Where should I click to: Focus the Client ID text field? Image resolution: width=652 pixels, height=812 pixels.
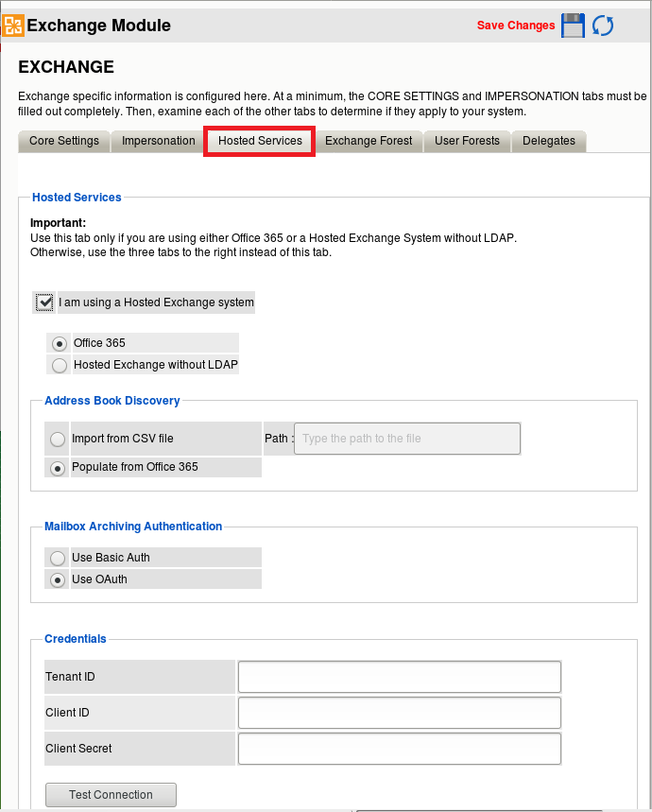(400, 713)
